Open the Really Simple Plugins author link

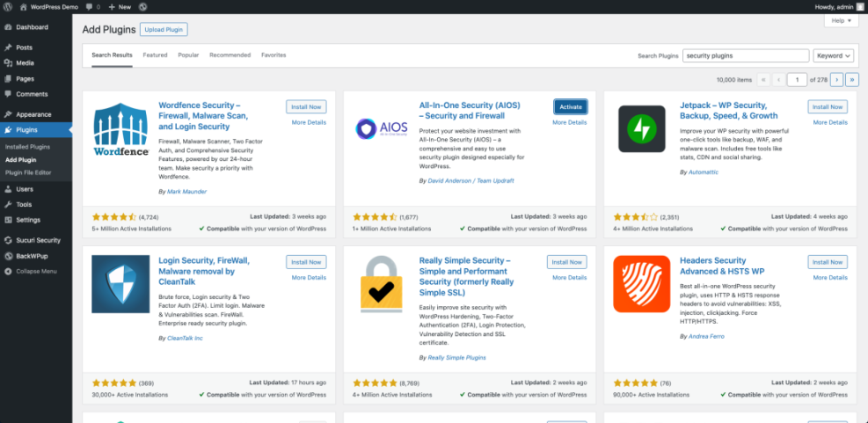click(456, 358)
